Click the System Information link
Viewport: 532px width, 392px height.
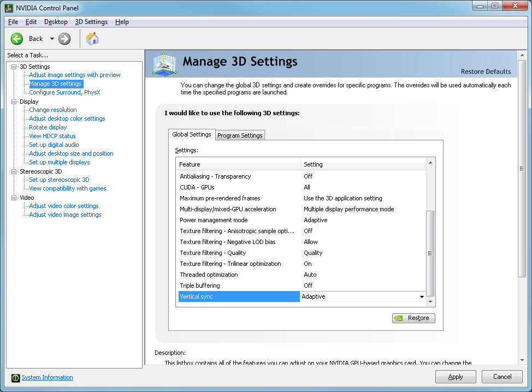47,377
